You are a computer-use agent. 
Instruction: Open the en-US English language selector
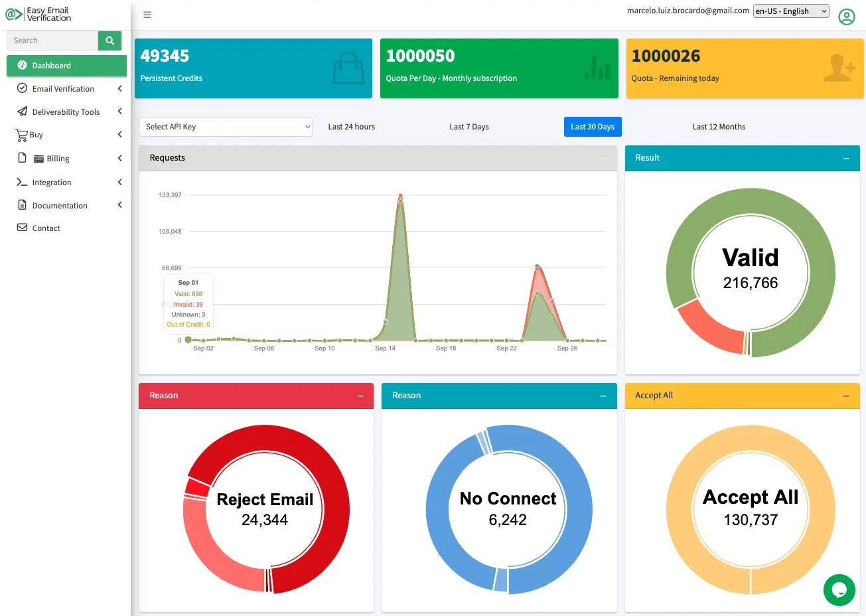click(791, 11)
